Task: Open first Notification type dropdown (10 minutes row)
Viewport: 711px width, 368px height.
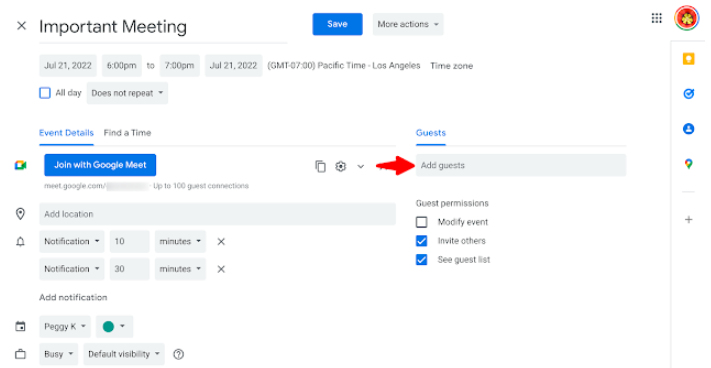Action: 72,242
